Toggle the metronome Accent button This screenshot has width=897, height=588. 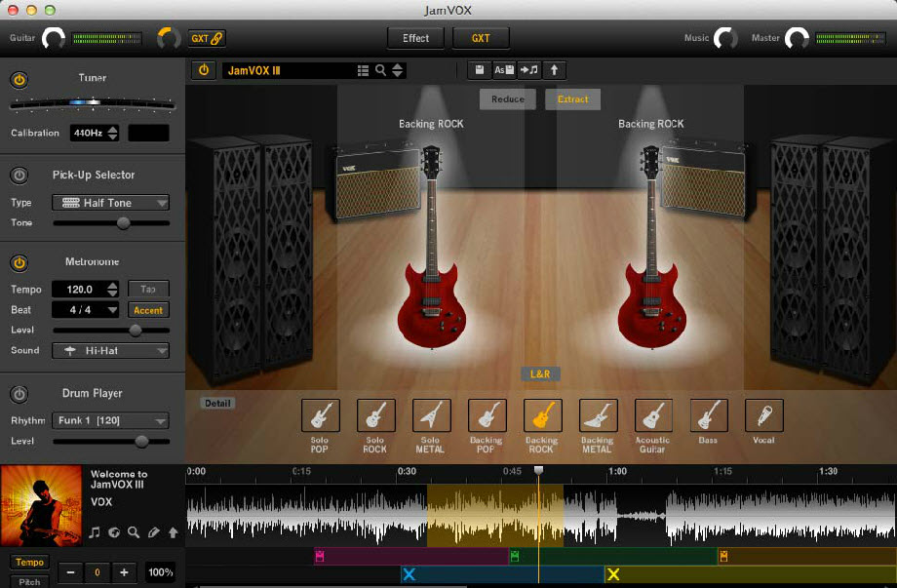point(148,310)
